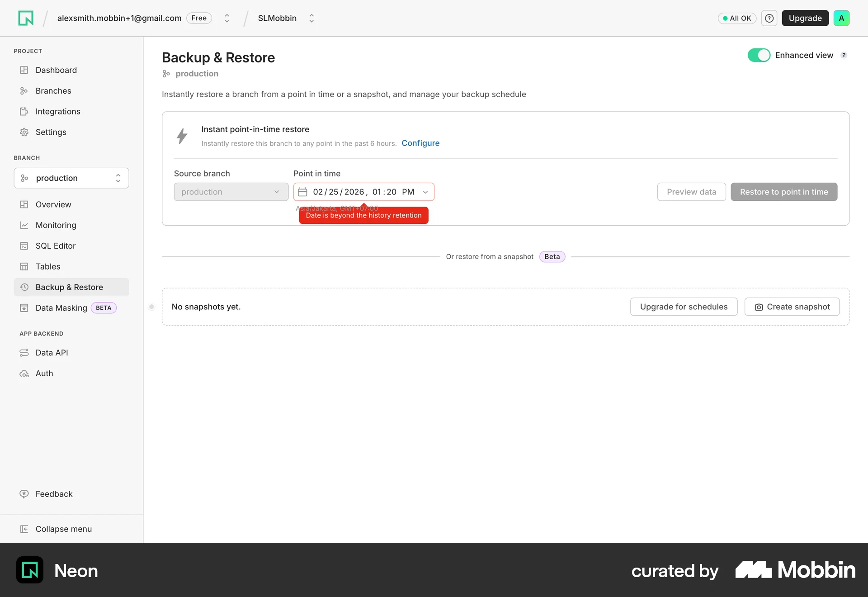The width and height of the screenshot is (868, 597).
Task: Open the user avatar A menu
Action: 841,18
